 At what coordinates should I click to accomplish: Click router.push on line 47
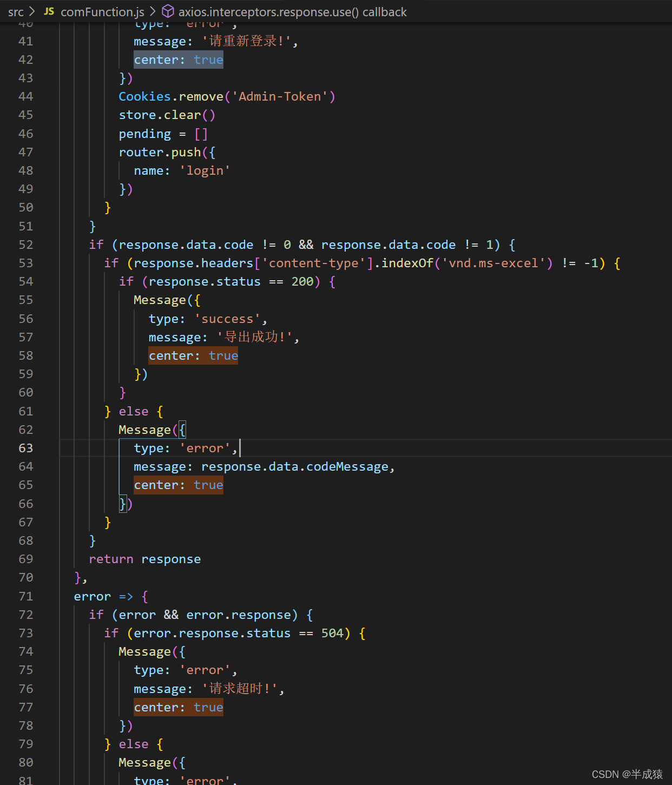pyautogui.click(x=160, y=152)
